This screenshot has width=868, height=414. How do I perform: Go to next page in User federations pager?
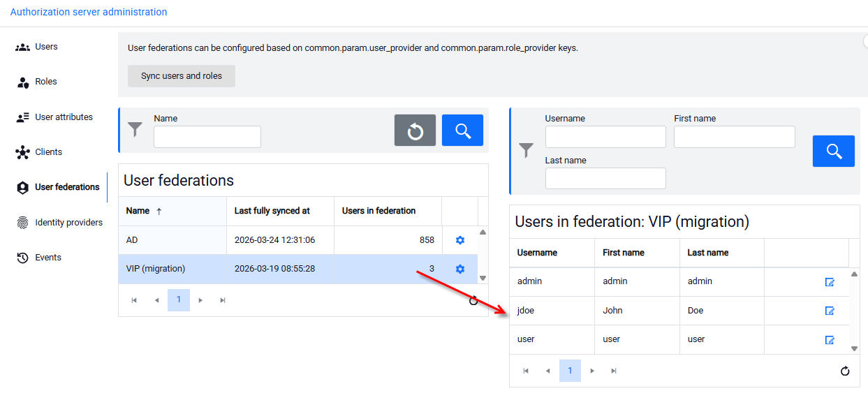[200, 300]
